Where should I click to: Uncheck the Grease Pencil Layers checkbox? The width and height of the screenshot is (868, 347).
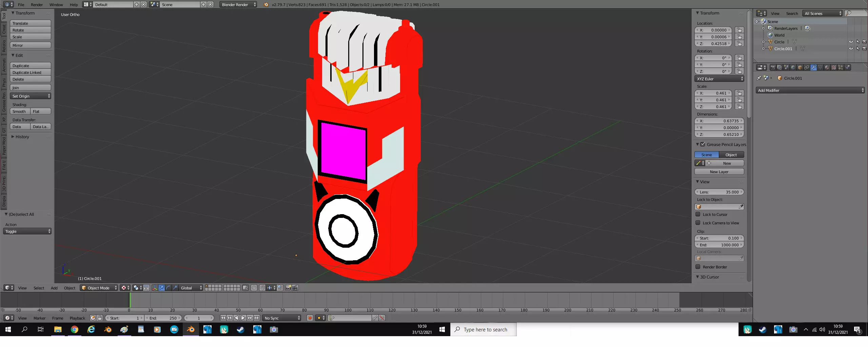click(x=703, y=144)
